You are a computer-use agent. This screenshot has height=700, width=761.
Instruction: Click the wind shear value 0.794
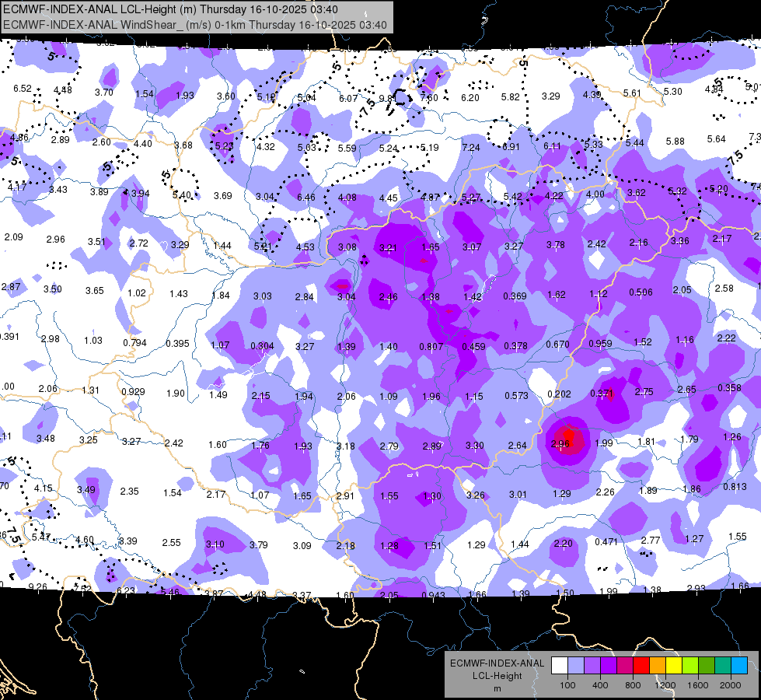[134, 342]
